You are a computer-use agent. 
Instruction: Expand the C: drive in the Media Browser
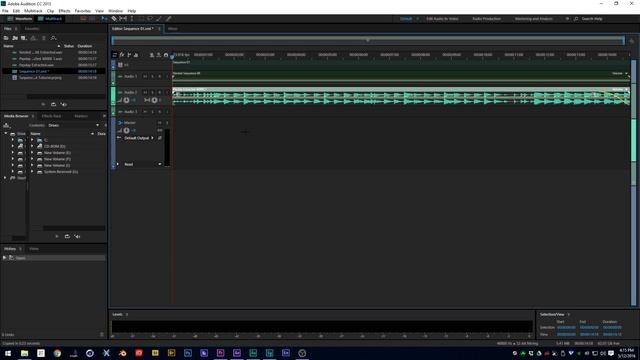tap(32, 140)
